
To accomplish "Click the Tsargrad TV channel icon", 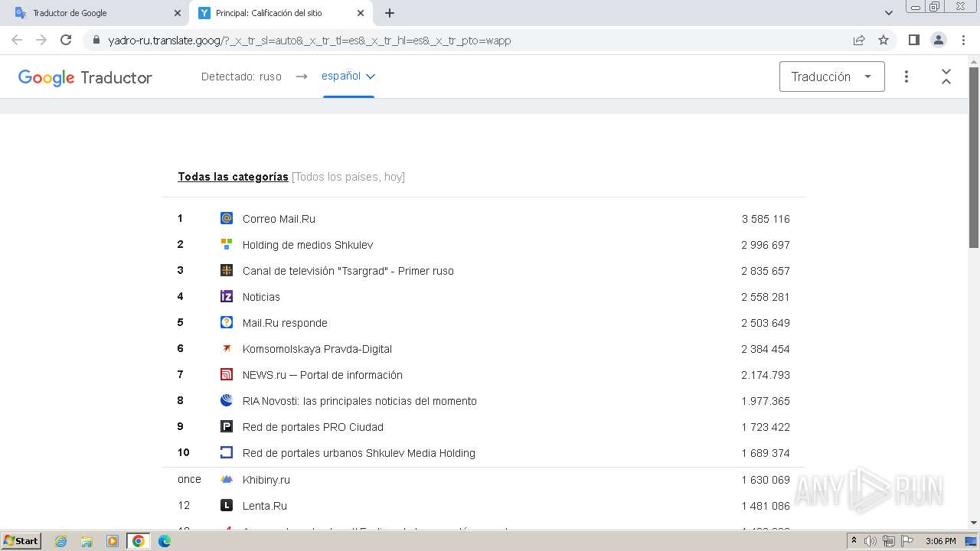I will [x=227, y=270].
